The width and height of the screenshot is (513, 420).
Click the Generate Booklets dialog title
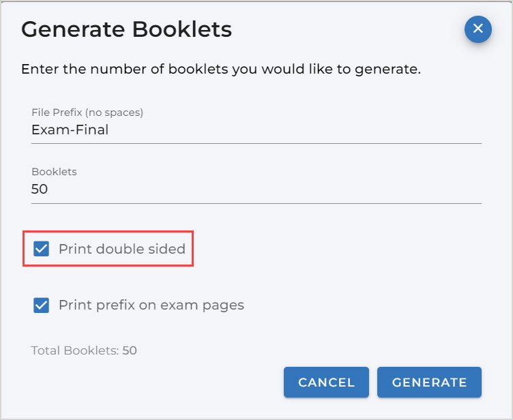coord(126,30)
